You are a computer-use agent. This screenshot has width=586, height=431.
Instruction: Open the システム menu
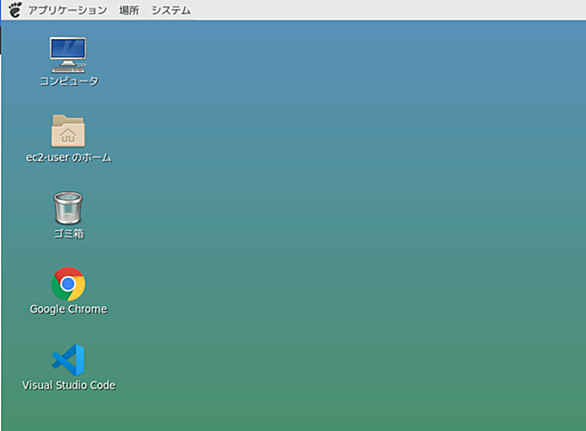click(171, 10)
